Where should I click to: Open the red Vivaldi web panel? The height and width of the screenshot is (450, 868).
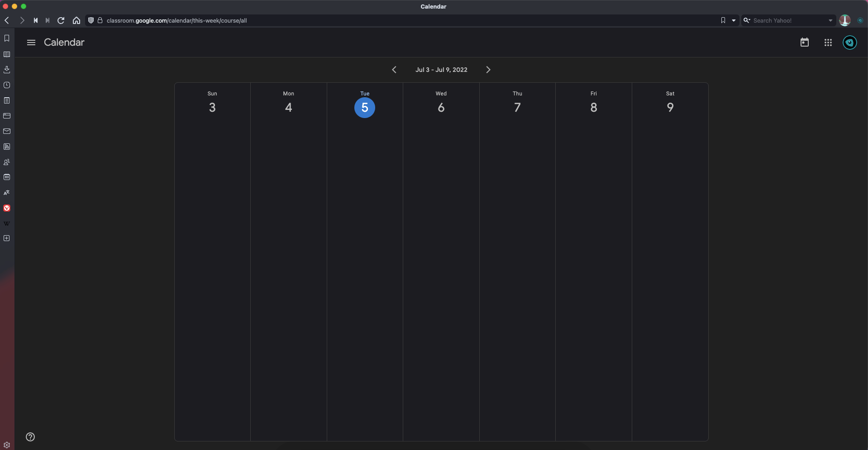click(x=7, y=208)
